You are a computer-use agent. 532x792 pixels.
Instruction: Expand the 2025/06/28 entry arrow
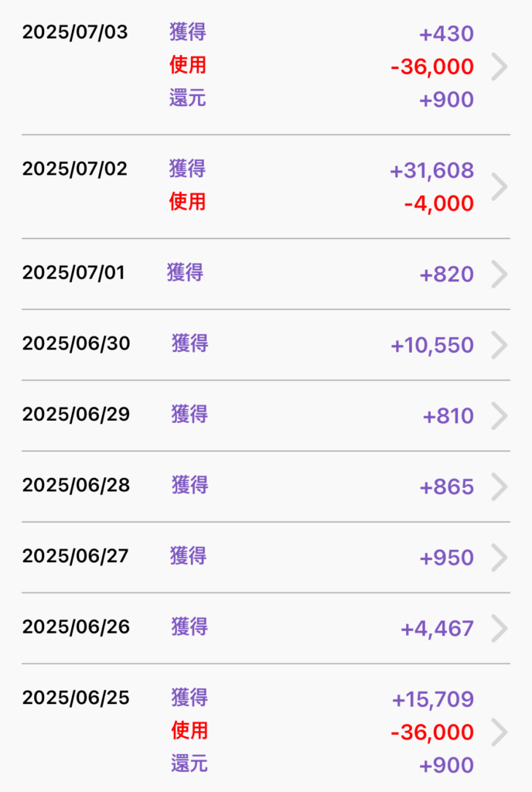(x=500, y=486)
